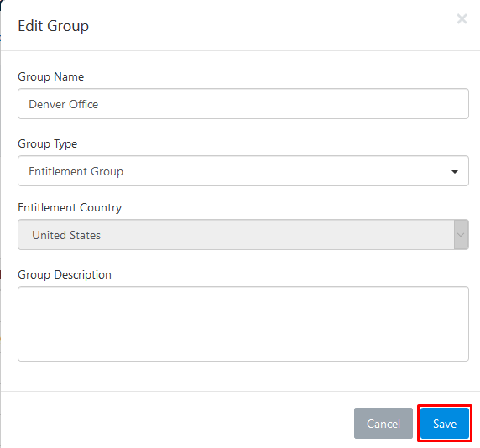This screenshot has width=480, height=448.
Task: Close the Edit Group dialog with X
Action: coord(462,19)
